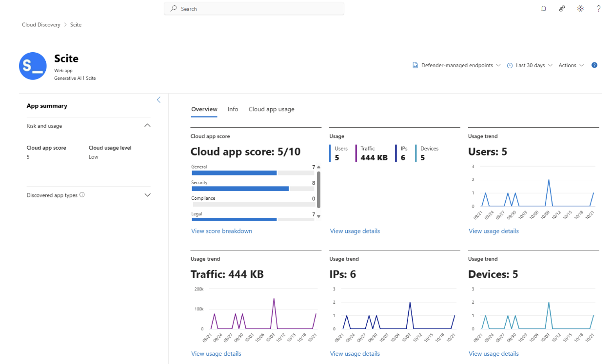Viewport: 612px width, 364px height.
Task: Click the report icon beside Defender-managed endpoints
Action: click(415, 65)
